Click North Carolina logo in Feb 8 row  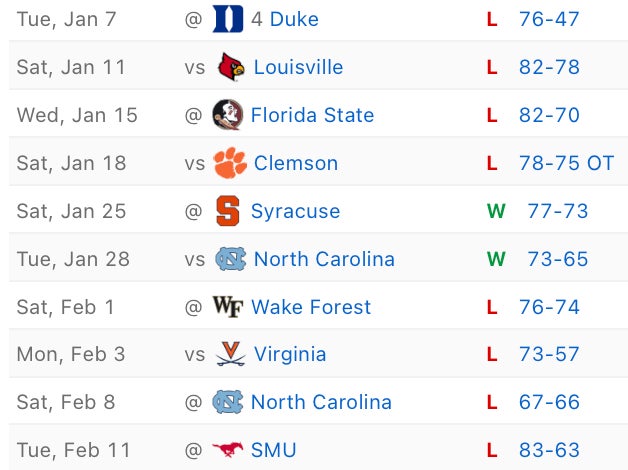coord(228,402)
